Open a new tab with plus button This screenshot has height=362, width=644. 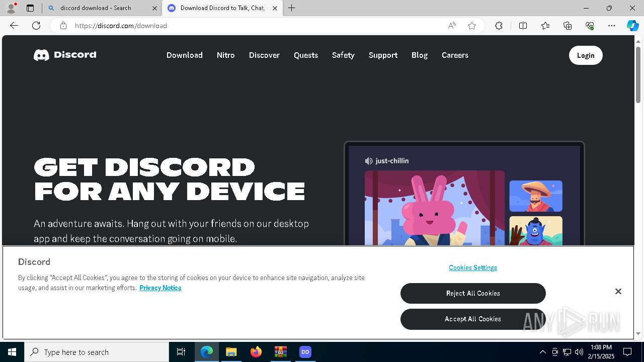[x=292, y=8]
